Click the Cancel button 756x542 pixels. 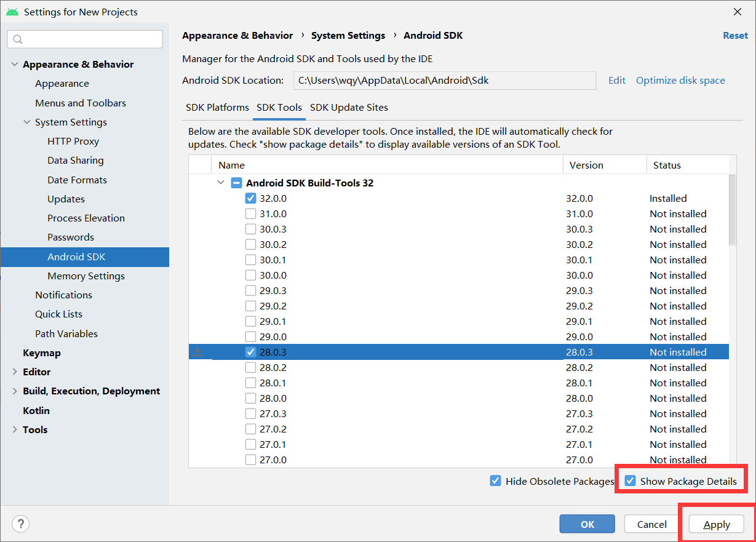tap(652, 524)
